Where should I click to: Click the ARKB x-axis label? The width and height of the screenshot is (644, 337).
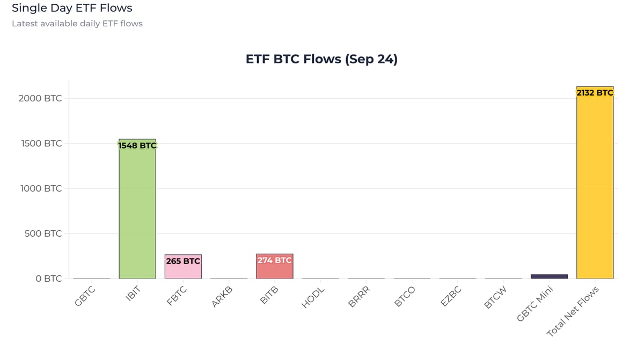(222, 297)
